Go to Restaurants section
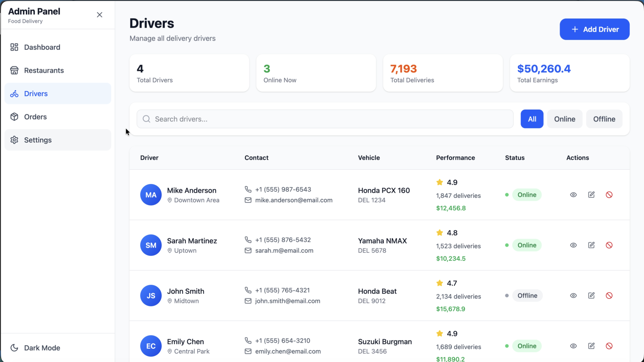 (x=58, y=70)
